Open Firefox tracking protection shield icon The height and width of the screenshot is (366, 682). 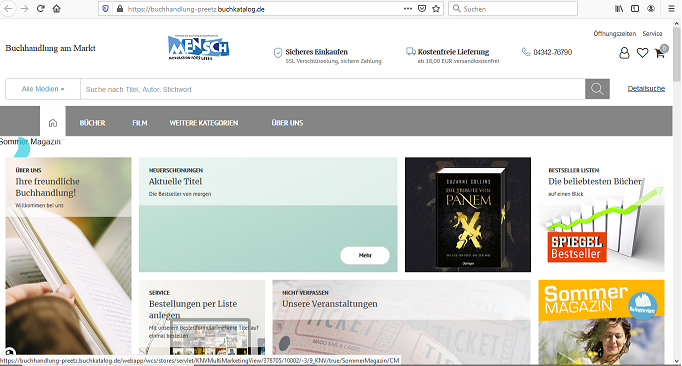click(x=106, y=9)
